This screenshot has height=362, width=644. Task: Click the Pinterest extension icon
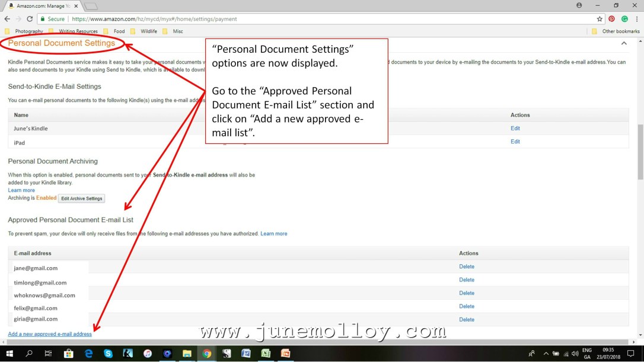point(612,19)
